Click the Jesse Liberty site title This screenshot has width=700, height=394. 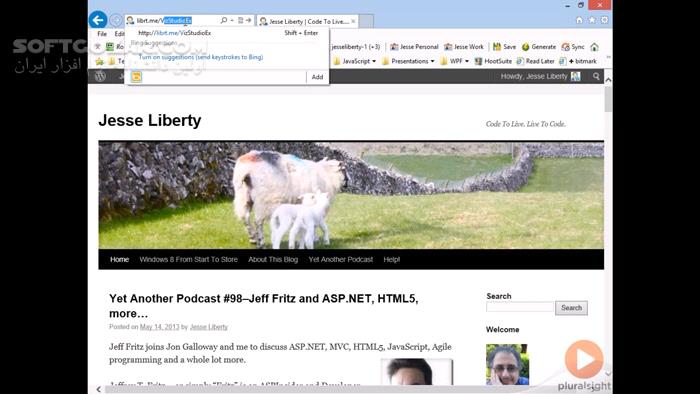click(150, 120)
